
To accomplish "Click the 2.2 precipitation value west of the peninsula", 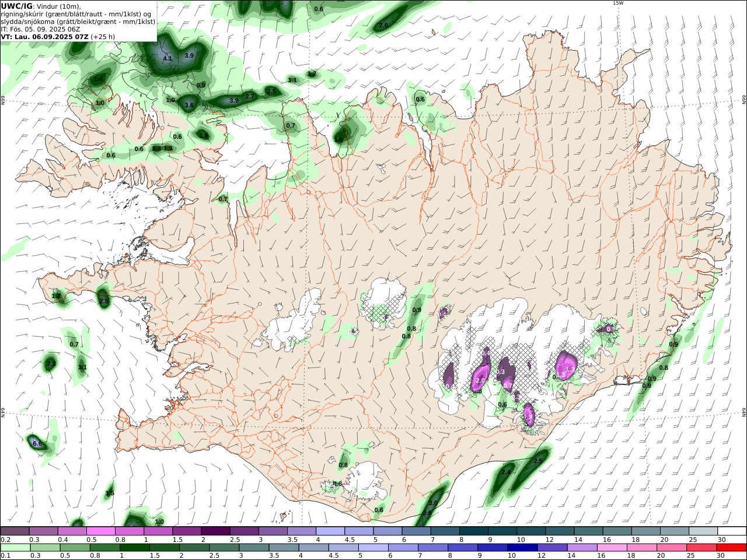I will click(51, 364).
